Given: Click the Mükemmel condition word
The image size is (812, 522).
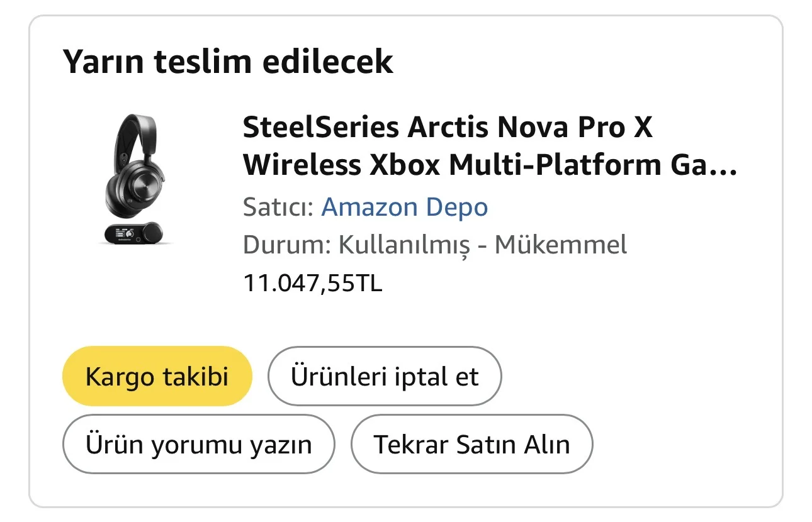Looking at the screenshot, I should pyautogui.click(x=560, y=245).
